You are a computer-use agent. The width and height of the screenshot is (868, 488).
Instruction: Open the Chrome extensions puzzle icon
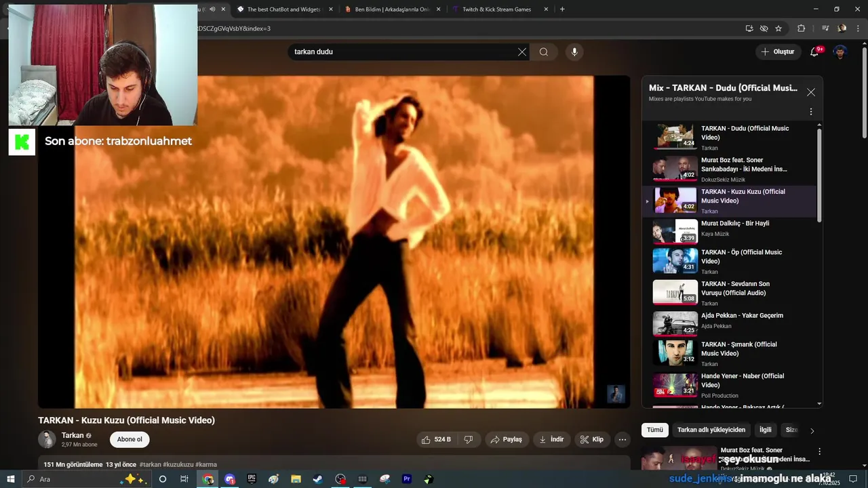802,28
